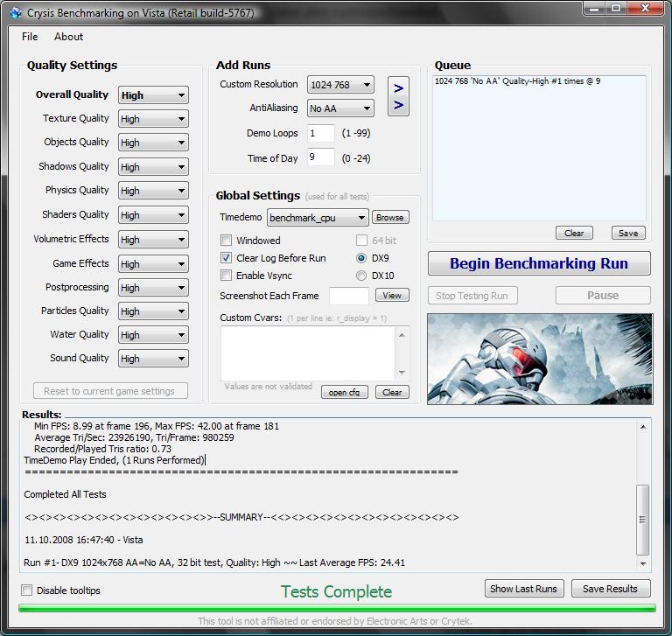Open the Timedemo benchmark_cpu dropdown
Viewport: 672px width, 636px height.
pos(318,218)
